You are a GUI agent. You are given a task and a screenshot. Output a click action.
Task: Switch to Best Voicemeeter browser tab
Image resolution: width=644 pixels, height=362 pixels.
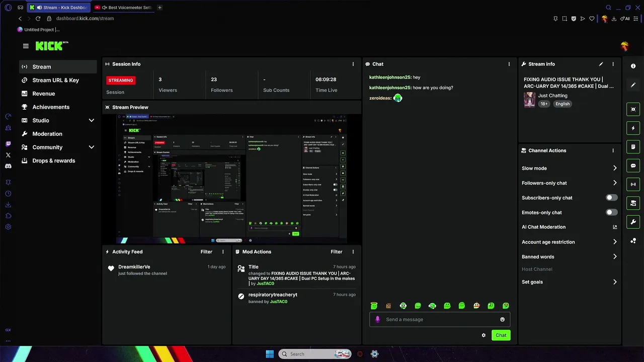click(123, 8)
